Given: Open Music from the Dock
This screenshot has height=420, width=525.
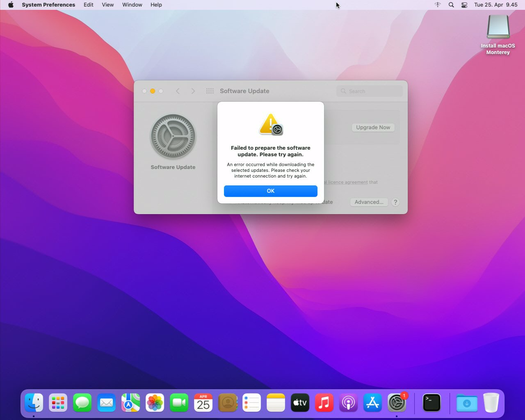Looking at the screenshot, I should (x=324, y=403).
